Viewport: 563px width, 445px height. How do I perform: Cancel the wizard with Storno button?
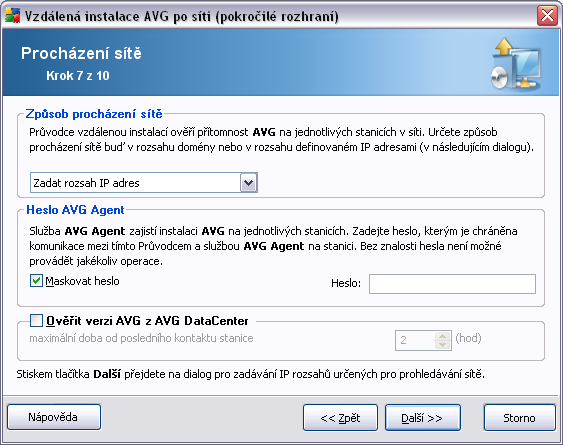(x=520, y=418)
